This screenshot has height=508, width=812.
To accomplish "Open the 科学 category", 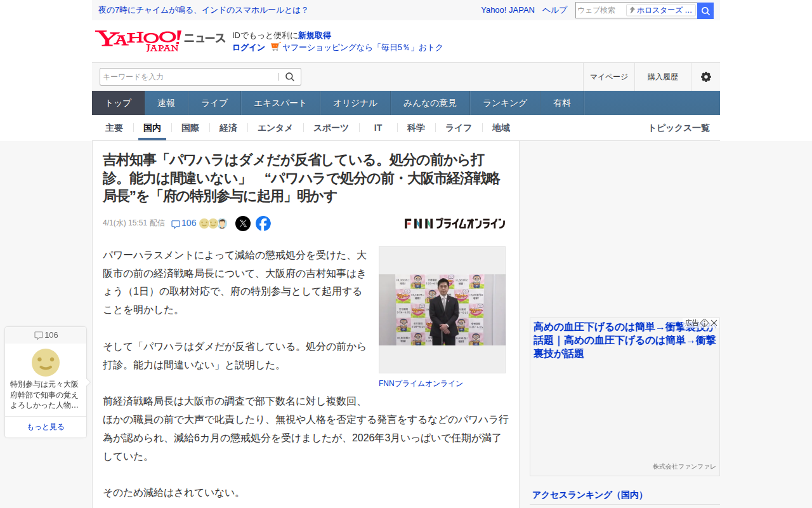I will point(416,128).
